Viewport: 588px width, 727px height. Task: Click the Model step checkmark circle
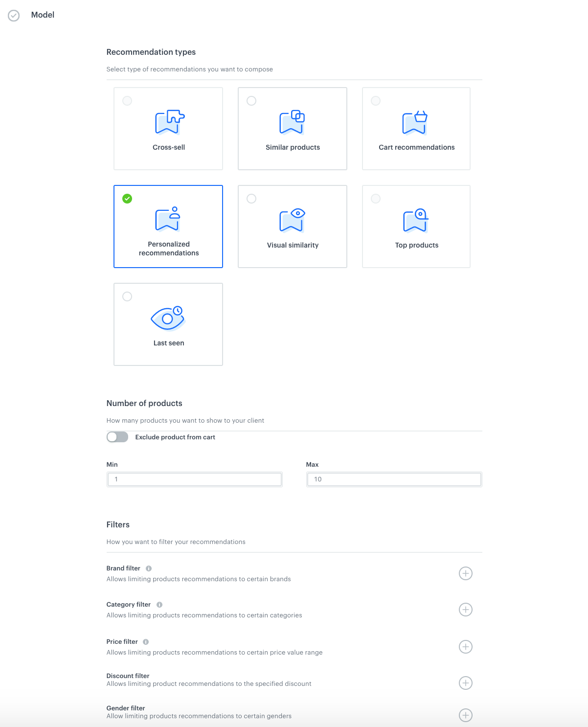point(13,15)
